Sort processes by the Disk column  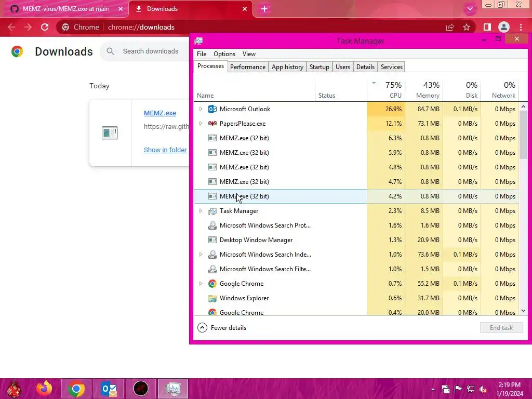point(462,90)
